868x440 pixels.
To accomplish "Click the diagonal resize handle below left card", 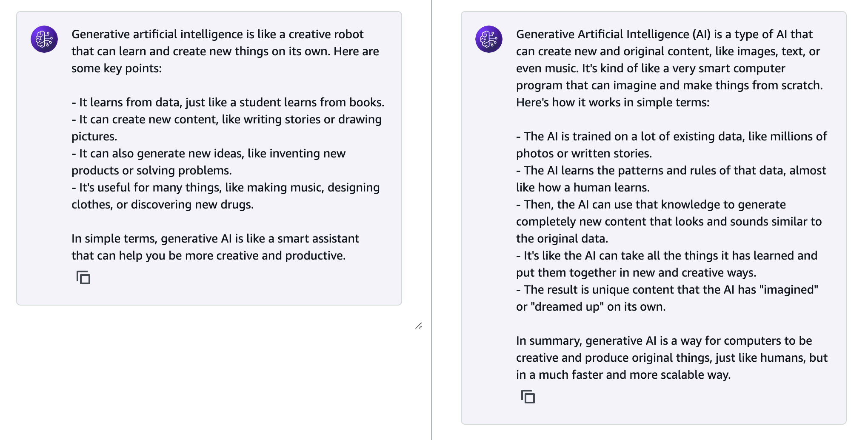I will coord(419,326).
